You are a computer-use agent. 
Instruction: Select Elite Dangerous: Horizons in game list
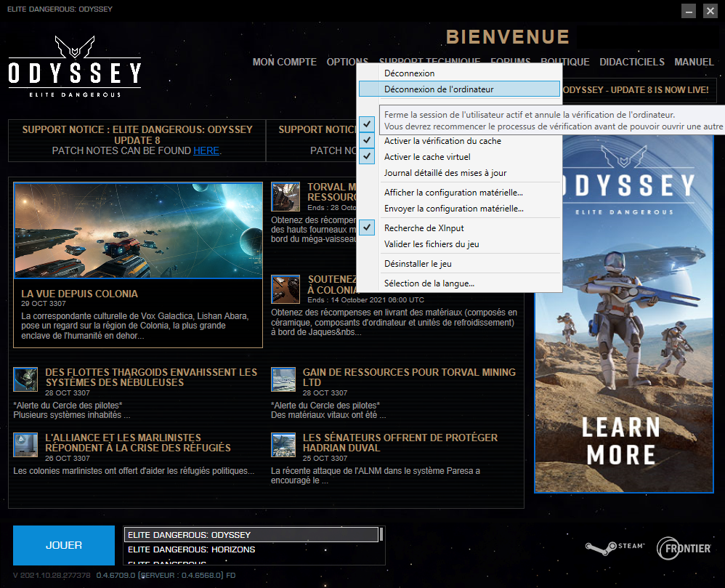click(251, 549)
